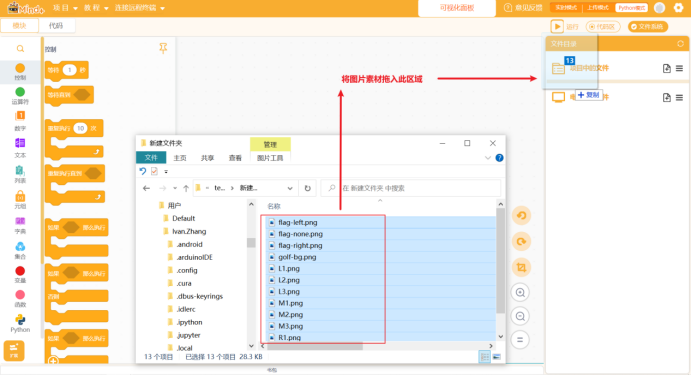Viewport: 692px width, 375px height.
Task: Click the Explorer search box
Action: coord(411,188)
